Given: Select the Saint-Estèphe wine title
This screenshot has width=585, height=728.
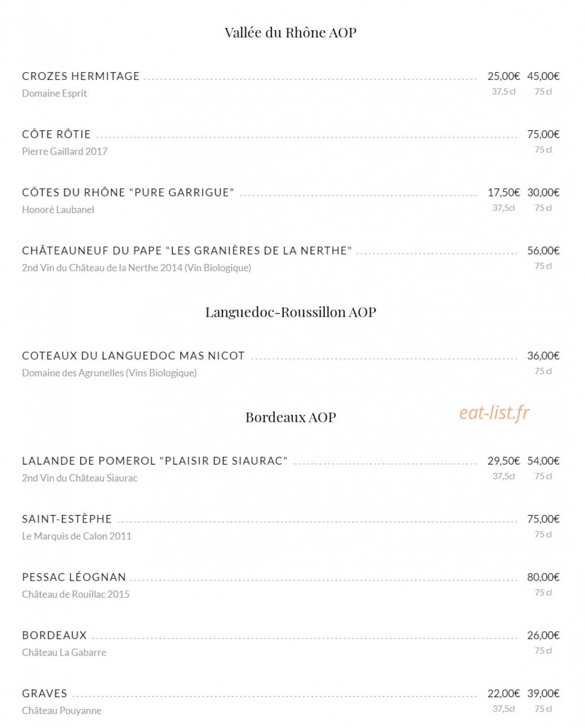Looking at the screenshot, I should click(x=67, y=519).
